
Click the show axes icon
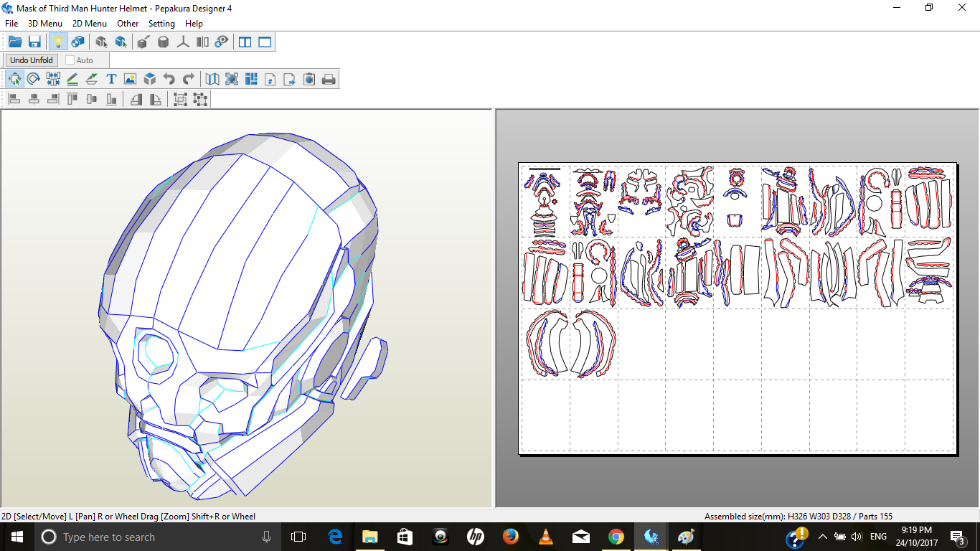[x=183, y=42]
